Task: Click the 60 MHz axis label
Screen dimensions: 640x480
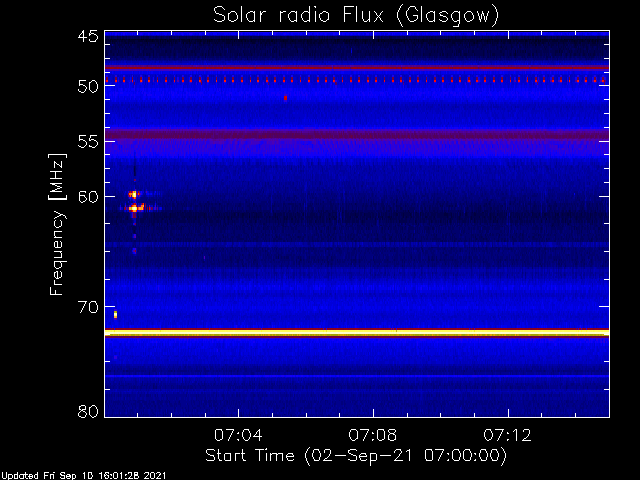Action: [88, 196]
